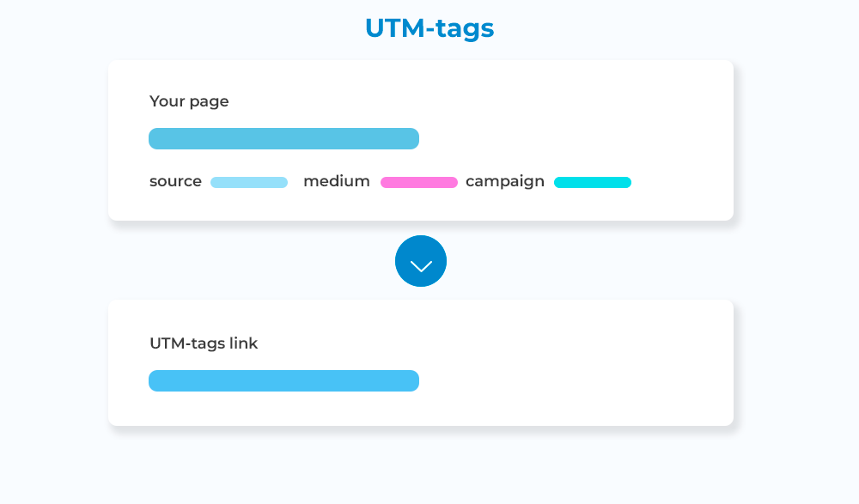The width and height of the screenshot is (859, 504).
Task: Click empty space in the UTM-tags link card
Action: [584, 361]
